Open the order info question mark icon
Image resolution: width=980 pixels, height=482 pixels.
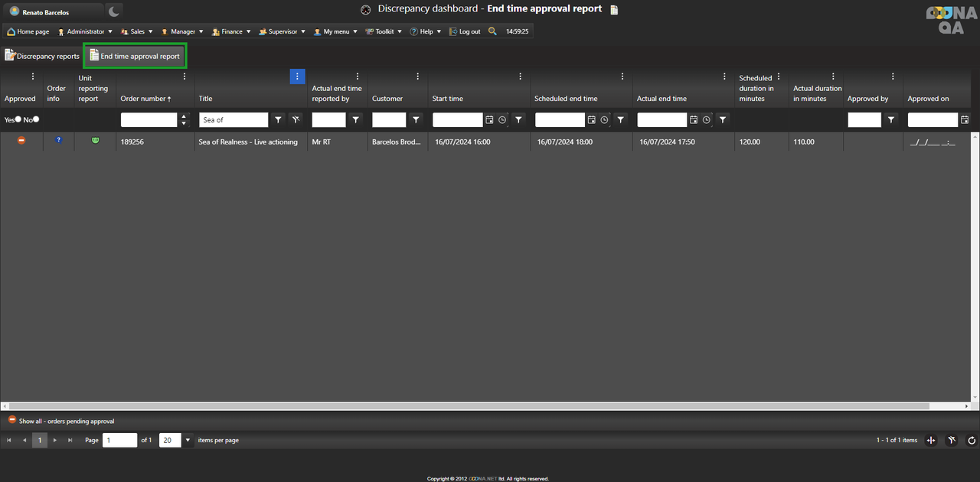58,140
